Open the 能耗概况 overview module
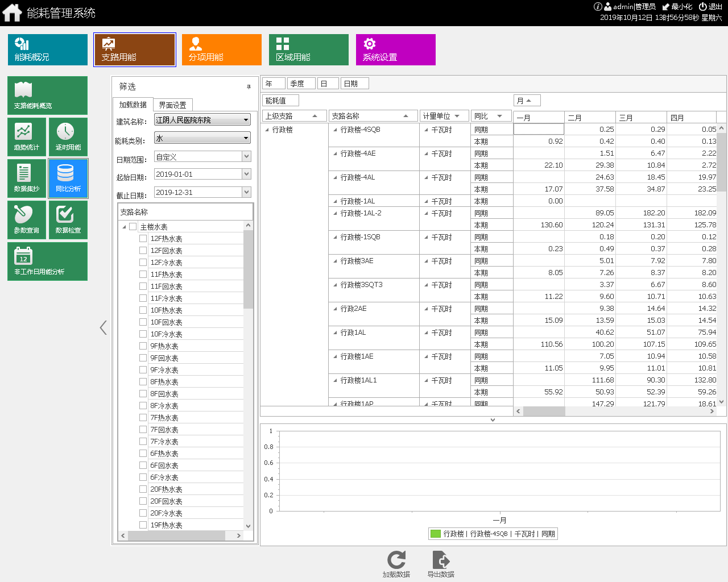 [48, 49]
